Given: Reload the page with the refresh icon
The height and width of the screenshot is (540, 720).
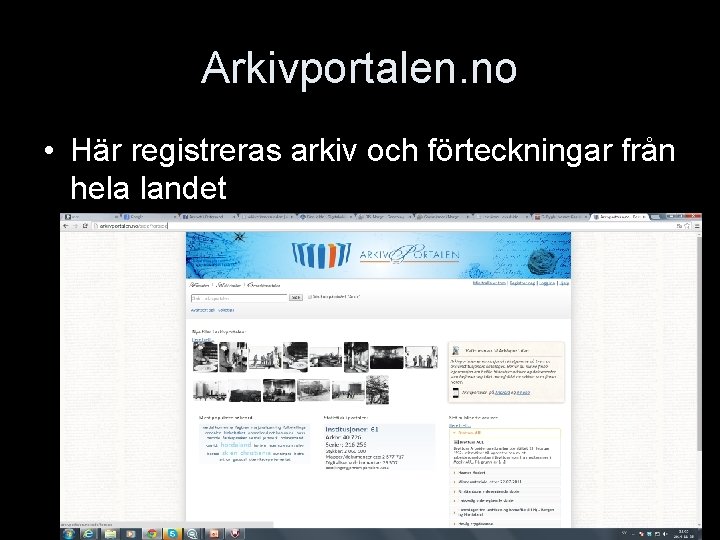Looking at the screenshot, I should pyautogui.click(x=85, y=226).
